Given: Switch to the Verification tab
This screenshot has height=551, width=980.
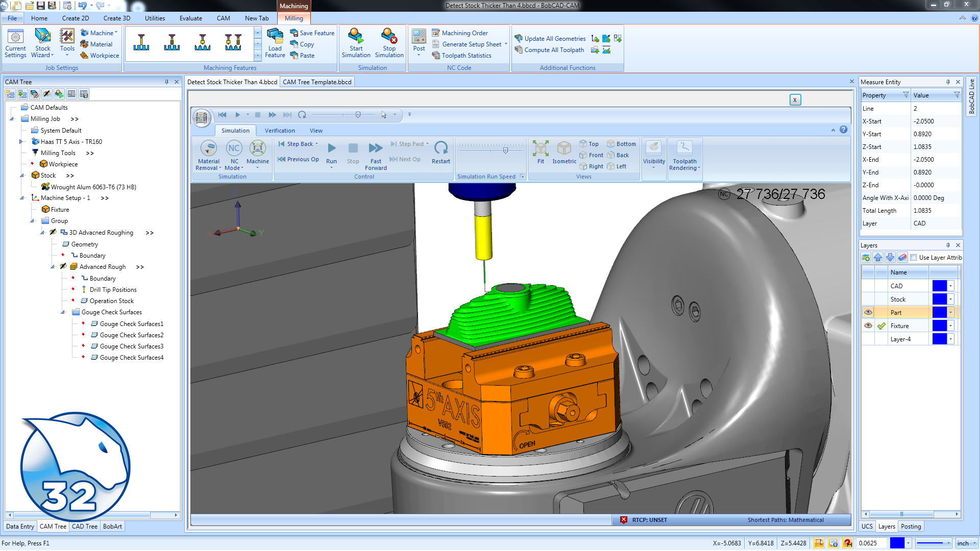Looking at the screenshot, I should click(279, 131).
